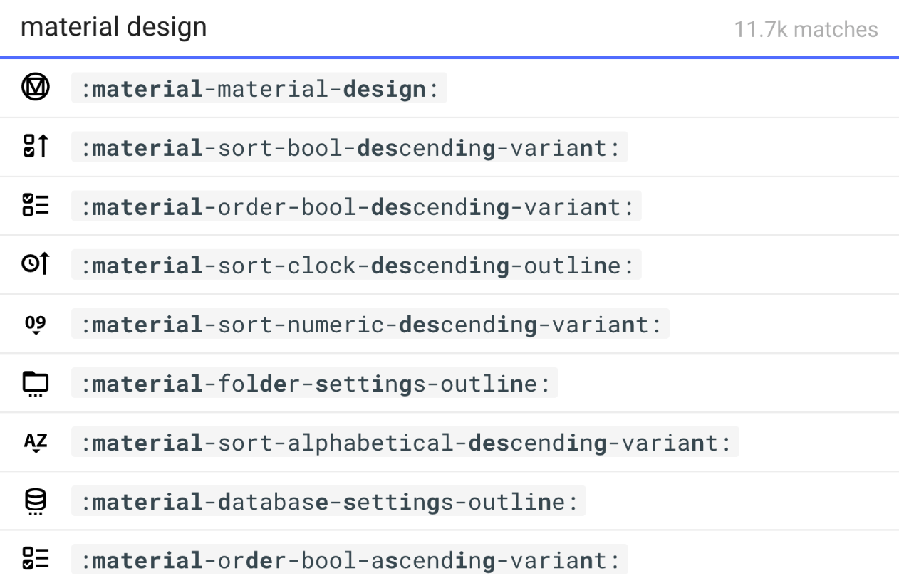Click the sort-alphabetical-descending-variant AZ icon
The image size is (899, 588).
(35, 442)
